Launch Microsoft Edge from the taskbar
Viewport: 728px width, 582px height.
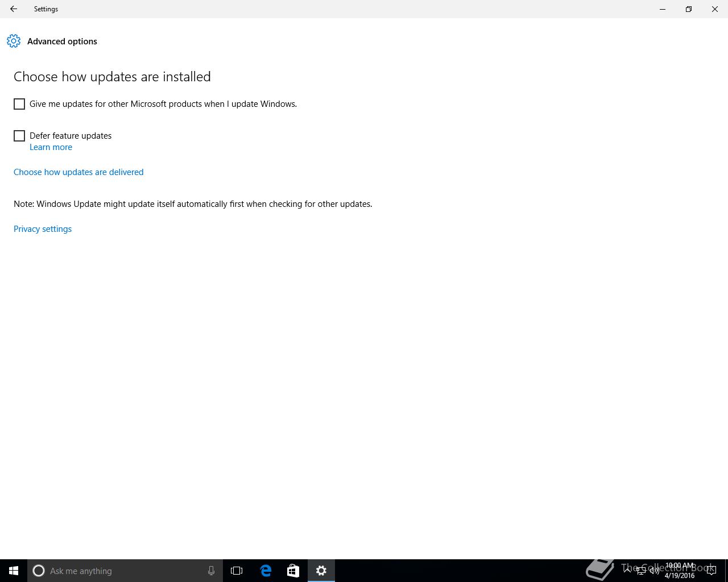click(x=266, y=571)
